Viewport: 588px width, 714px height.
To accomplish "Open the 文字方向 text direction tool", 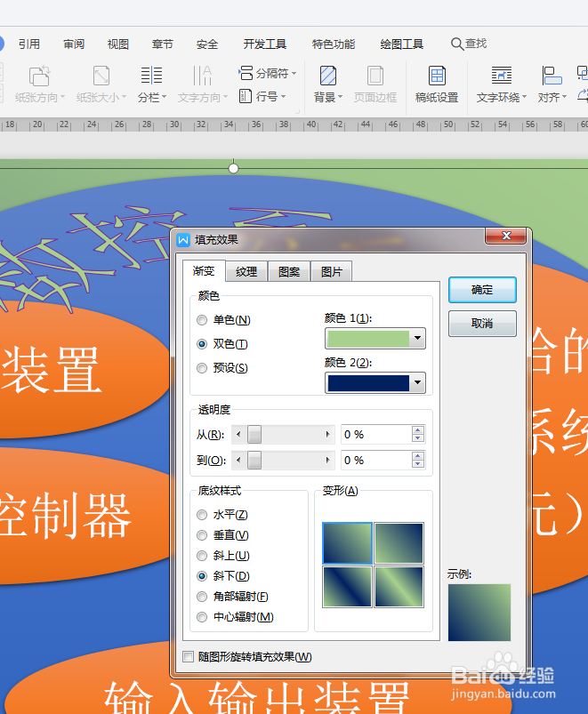I will (x=202, y=84).
